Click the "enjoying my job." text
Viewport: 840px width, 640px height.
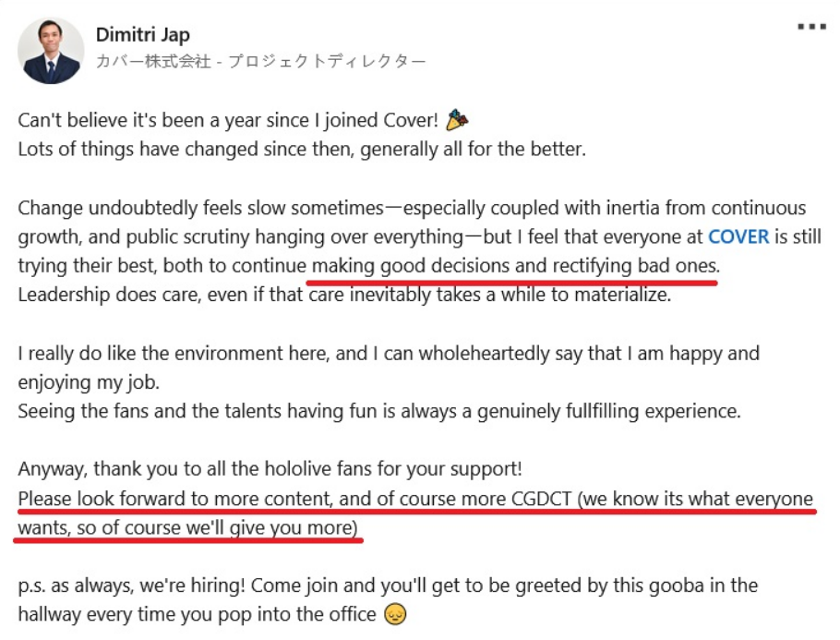(x=89, y=382)
